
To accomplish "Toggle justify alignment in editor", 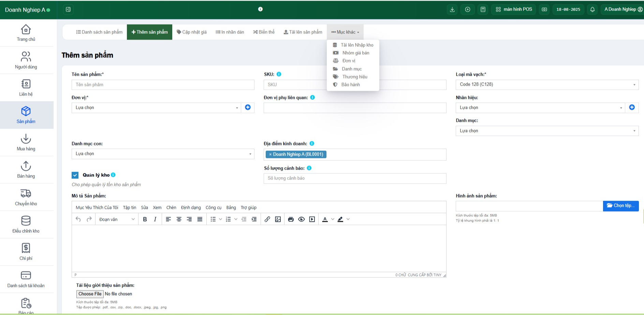I will 200,219.
